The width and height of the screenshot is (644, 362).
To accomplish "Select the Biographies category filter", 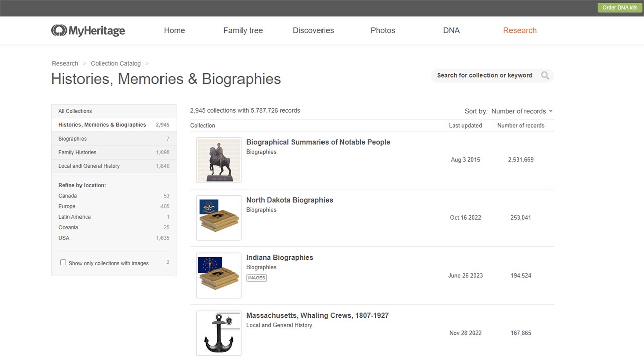I will [72, 138].
